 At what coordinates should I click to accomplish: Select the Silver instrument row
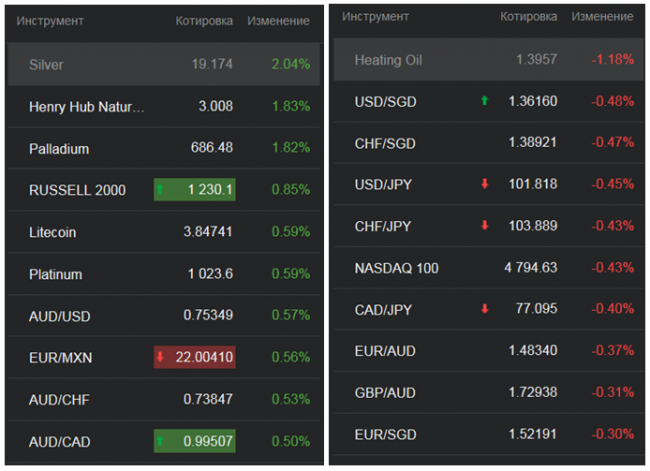click(x=47, y=65)
